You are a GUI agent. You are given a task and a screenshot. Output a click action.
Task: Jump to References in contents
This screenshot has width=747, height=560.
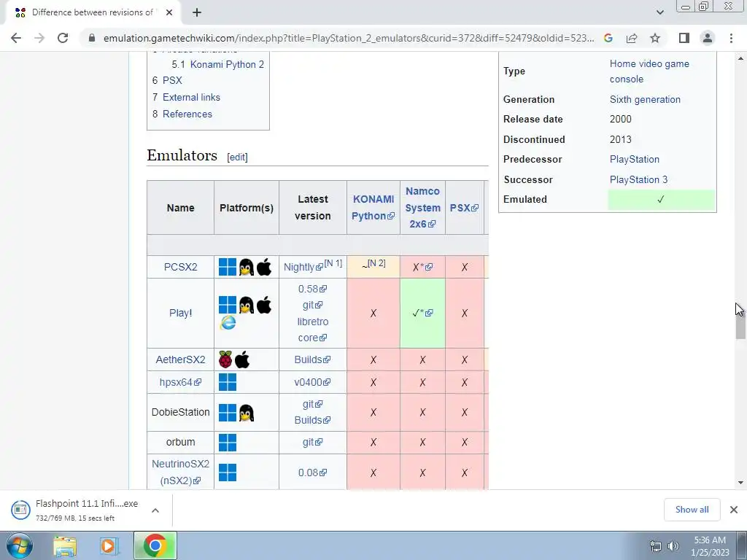click(187, 114)
